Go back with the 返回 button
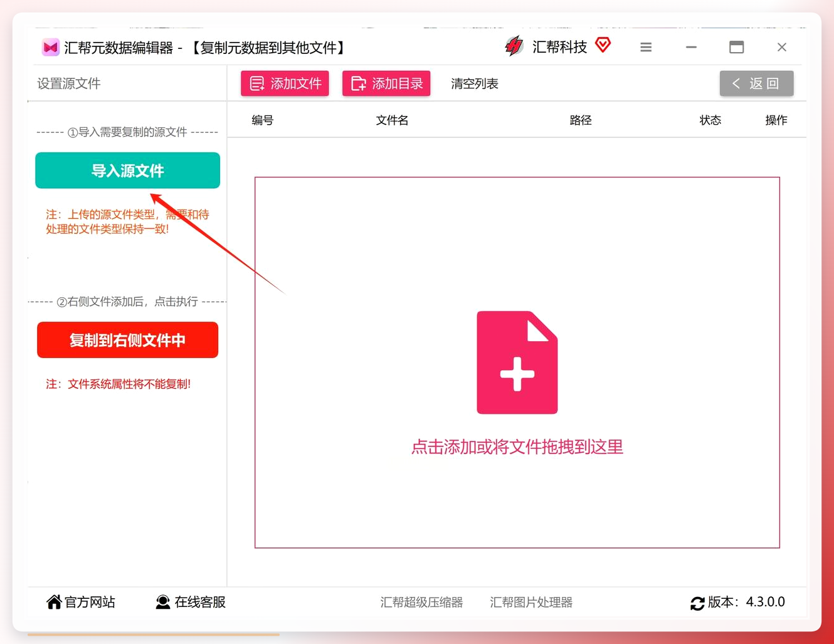The width and height of the screenshot is (834, 644). click(756, 83)
